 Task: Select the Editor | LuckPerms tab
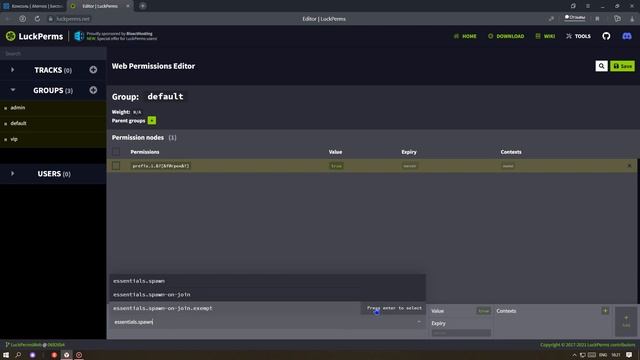100,6
